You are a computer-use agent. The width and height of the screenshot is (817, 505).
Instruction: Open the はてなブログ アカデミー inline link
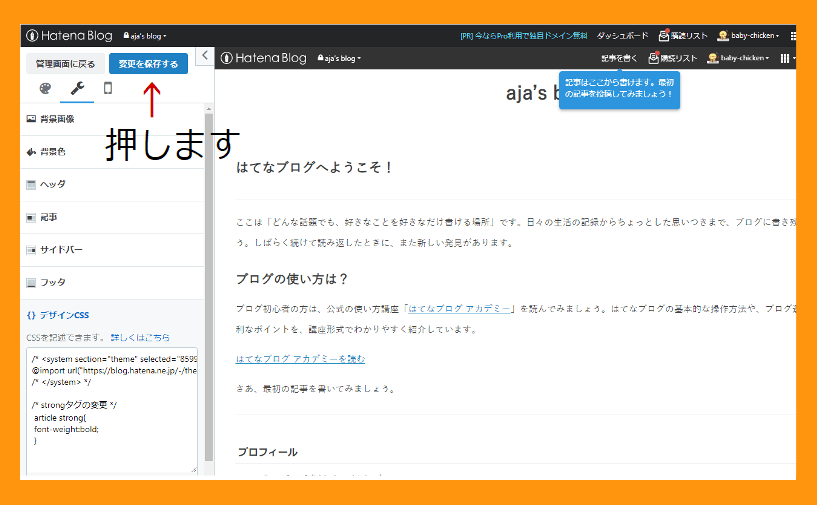(x=459, y=309)
